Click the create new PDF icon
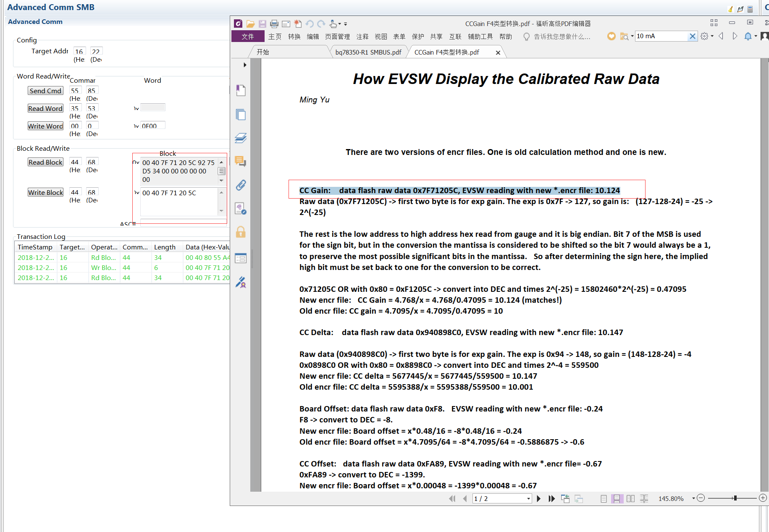 coord(298,24)
